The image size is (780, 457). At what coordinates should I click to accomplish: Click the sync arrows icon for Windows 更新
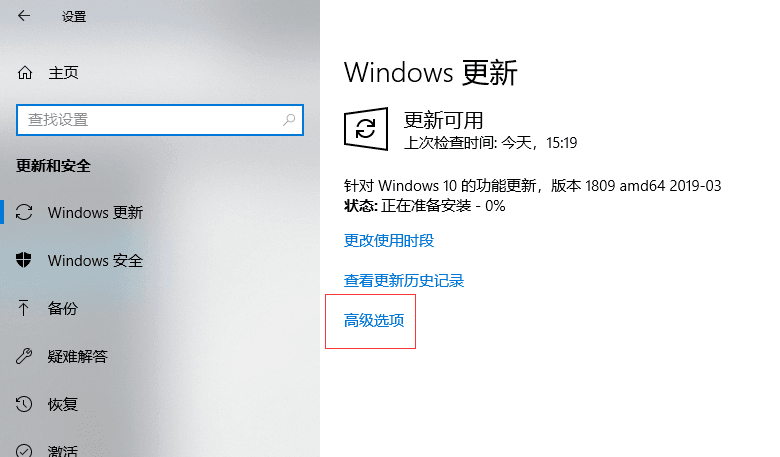(x=24, y=212)
